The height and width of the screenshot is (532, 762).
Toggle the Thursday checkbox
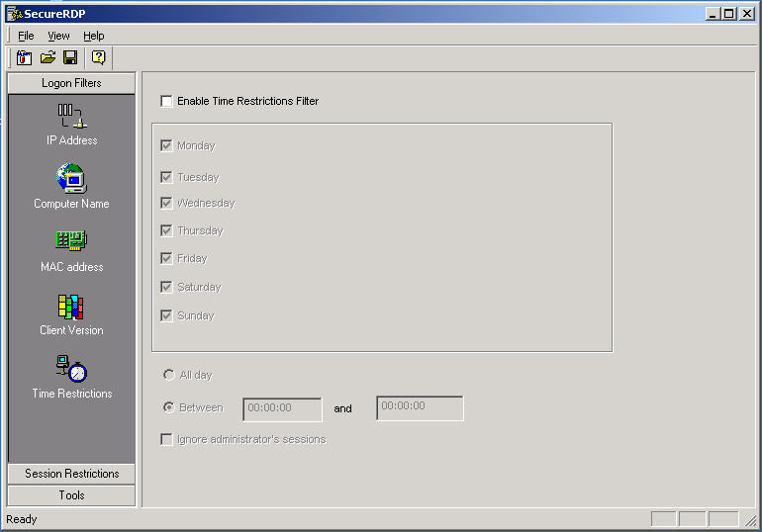click(x=166, y=230)
